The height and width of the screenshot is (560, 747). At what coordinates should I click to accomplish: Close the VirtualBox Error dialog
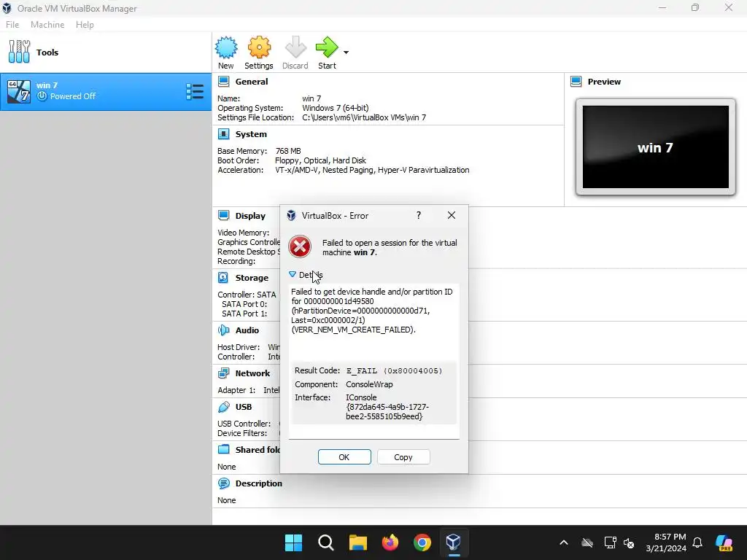pyautogui.click(x=452, y=215)
